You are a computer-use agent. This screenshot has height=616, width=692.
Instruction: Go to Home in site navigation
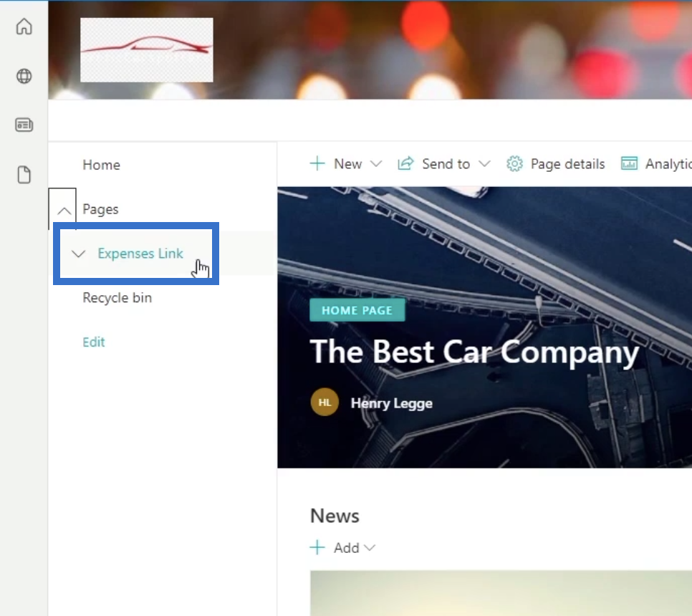(101, 165)
